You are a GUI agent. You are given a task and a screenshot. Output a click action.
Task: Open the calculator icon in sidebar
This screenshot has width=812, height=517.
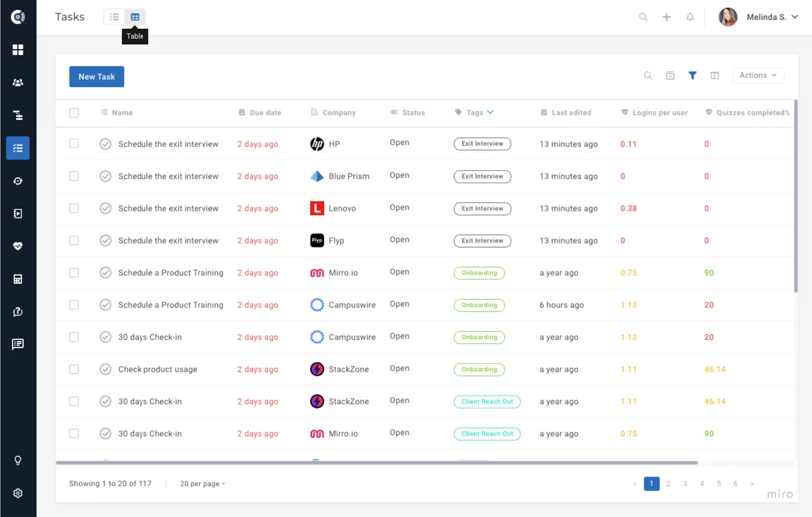(18, 279)
